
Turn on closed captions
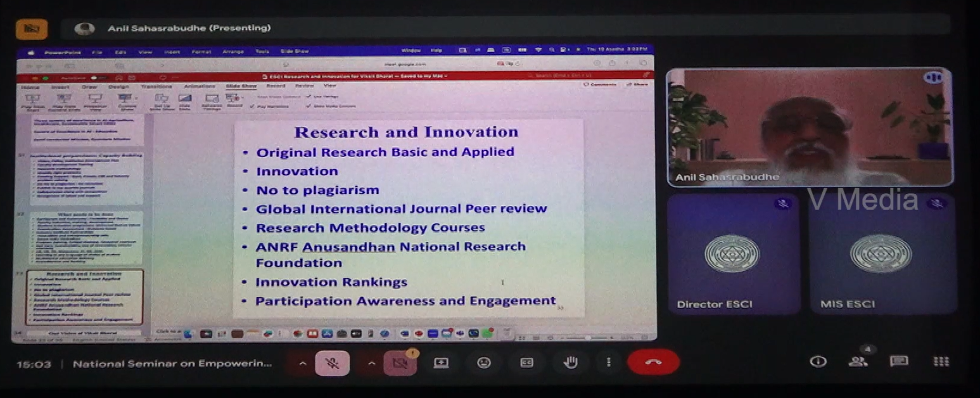526,363
